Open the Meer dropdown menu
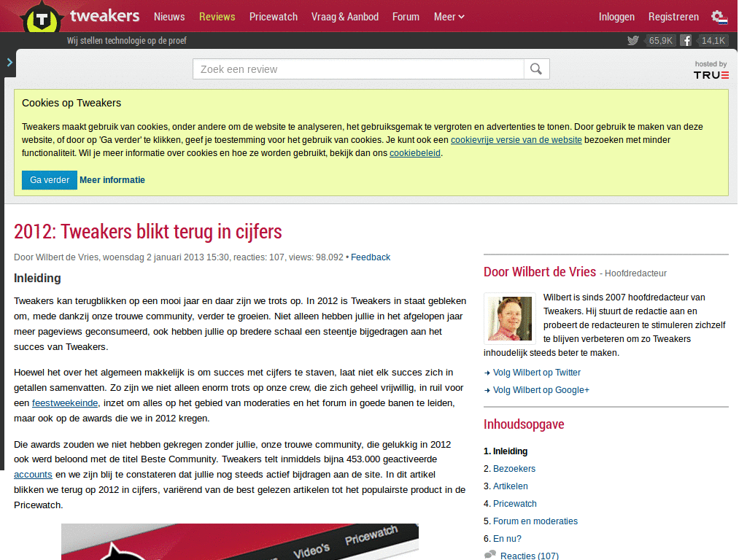 448,16
